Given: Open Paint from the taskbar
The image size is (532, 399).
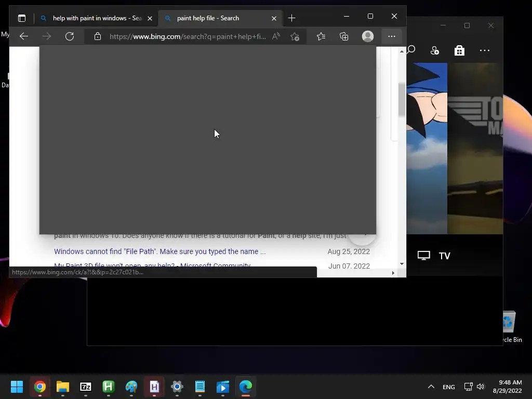Looking at the screenshot, I should coord(131,387).
